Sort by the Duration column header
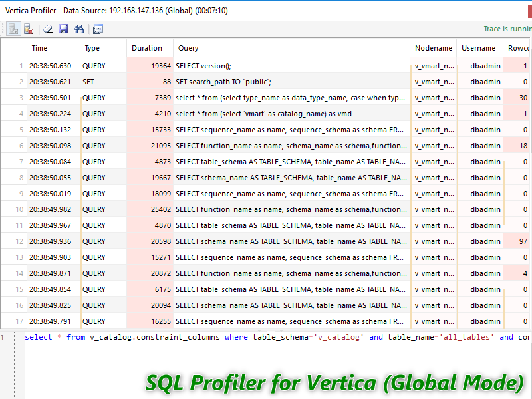Image resolution: width=532 pixels, height=399 pixels. tap(150, 48)
